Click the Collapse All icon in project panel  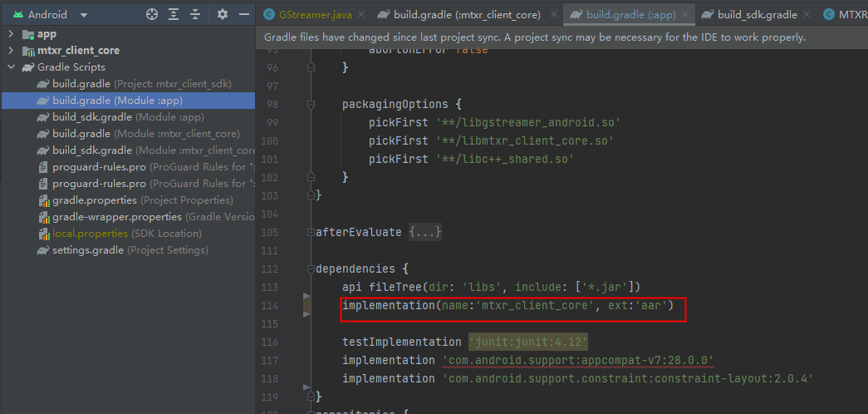click(x=195, y=15)
